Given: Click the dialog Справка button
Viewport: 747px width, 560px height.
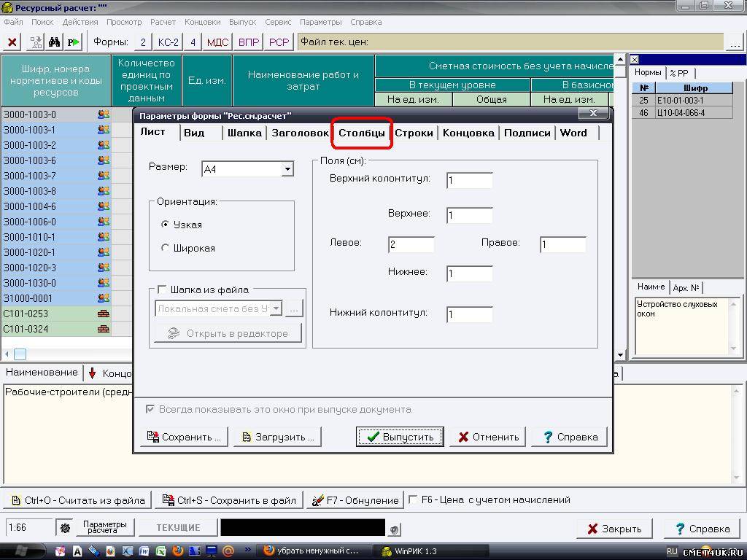Looking at the screenshot, I should pos(569,437).
